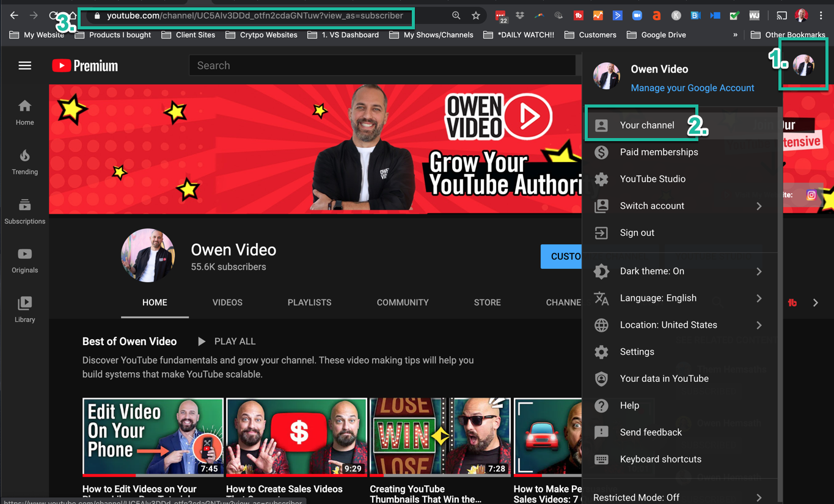Open the Other Bookmarks folder
Viewport: 834px width, 504px height.
[788, 35]
